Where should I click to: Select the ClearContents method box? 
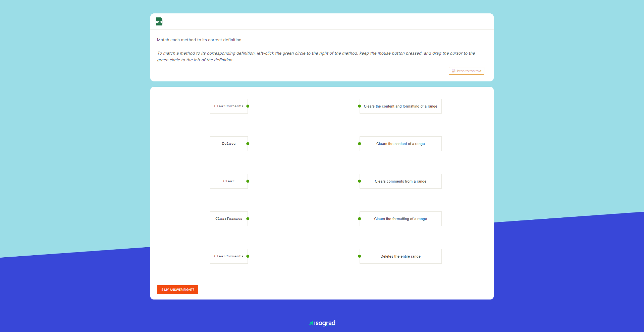[229, 106]
